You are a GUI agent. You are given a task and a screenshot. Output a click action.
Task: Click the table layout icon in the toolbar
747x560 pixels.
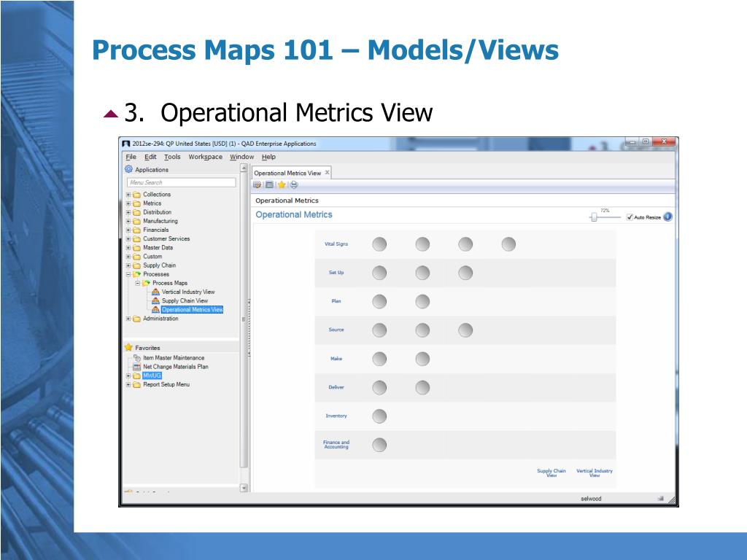pyautogui.click(x=269, y=184)
